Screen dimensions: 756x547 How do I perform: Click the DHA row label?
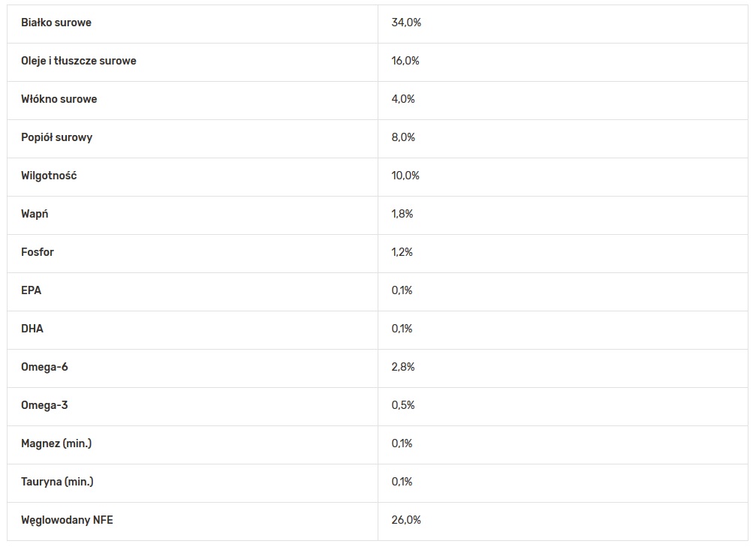(32, 329)
